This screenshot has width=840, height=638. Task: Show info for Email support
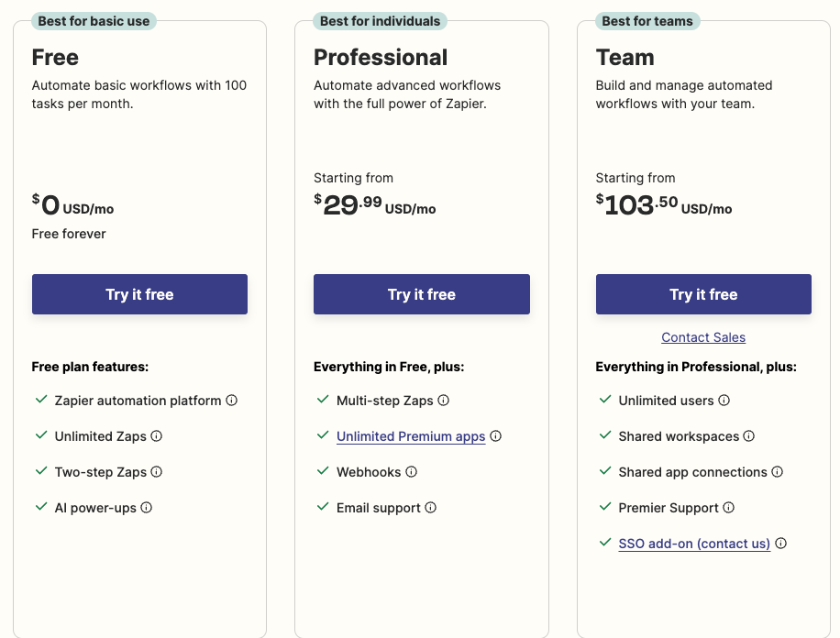(431, 508)
